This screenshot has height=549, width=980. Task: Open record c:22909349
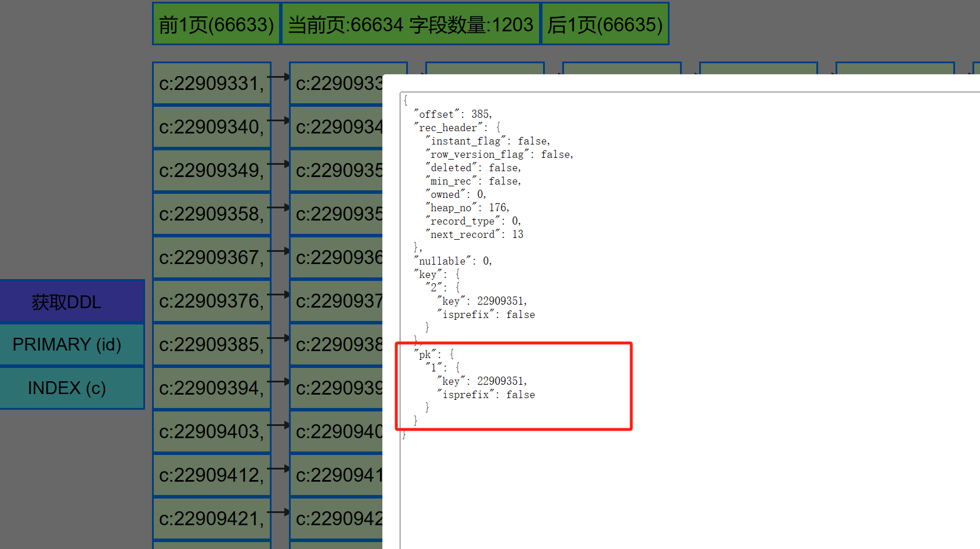[x=212, y=171]
